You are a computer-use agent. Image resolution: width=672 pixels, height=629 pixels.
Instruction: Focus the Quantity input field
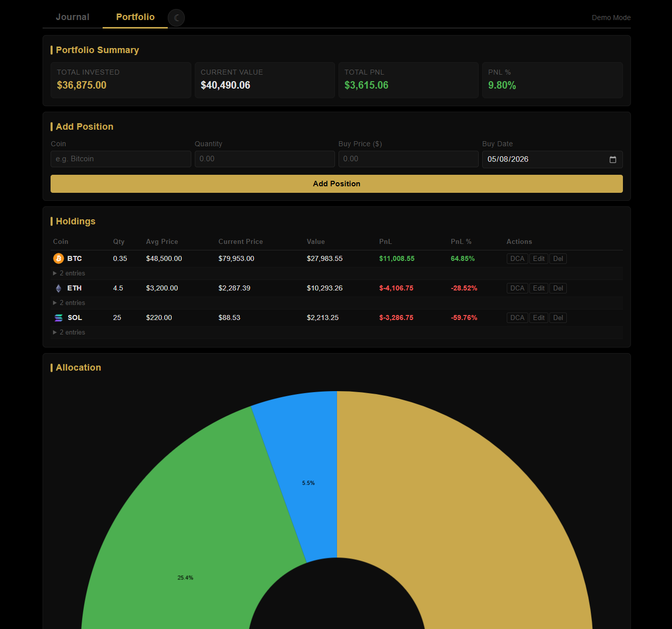(264, 159)
